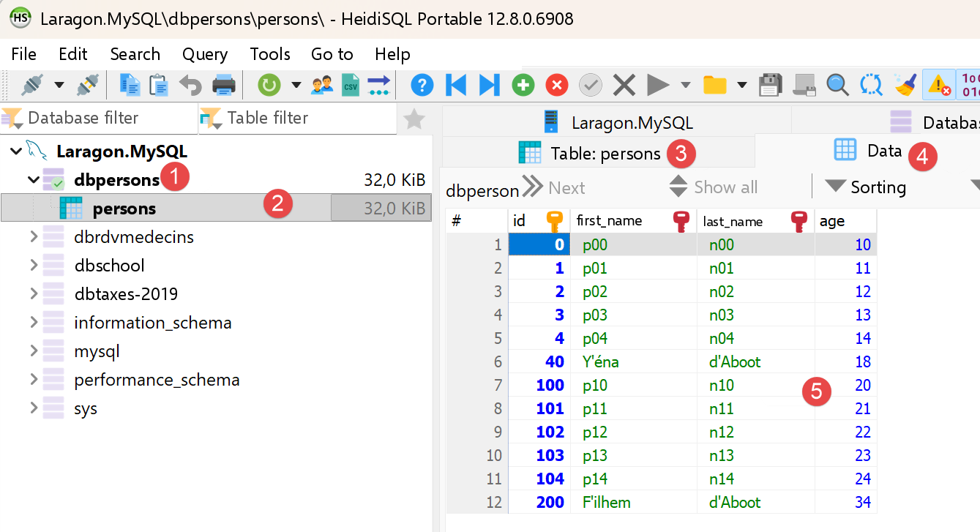Open dropdown arrow next to folder icon
980x532 pixels.
pos(742,85)
